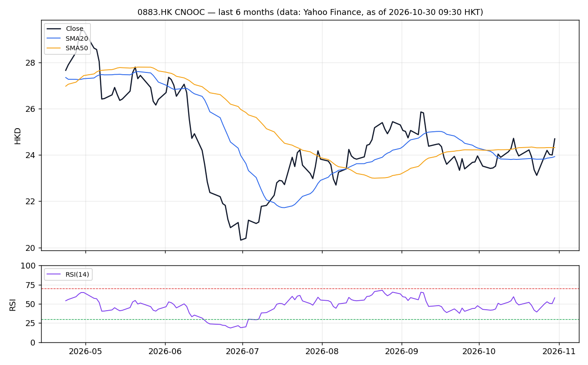Click the 2026-11 date tick label
This screenshot has height=365, width=588.
pyautogui.click(x=559, y=352)
